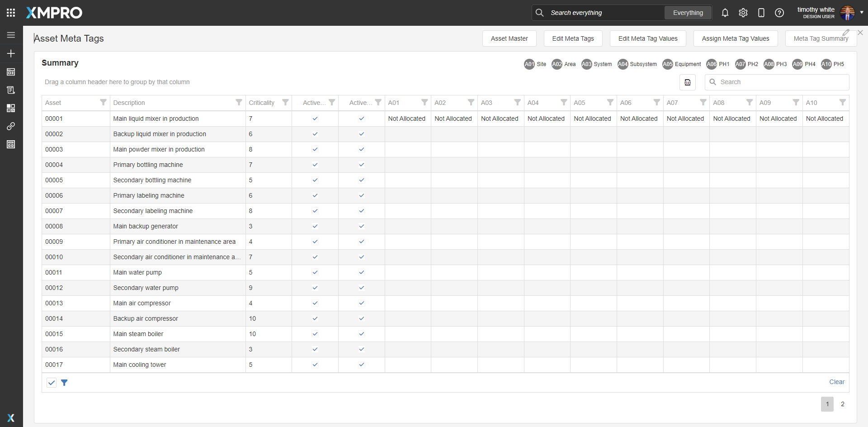Click timothy white user name
Screen dimensions: 868x427
(x=816, y=9)
